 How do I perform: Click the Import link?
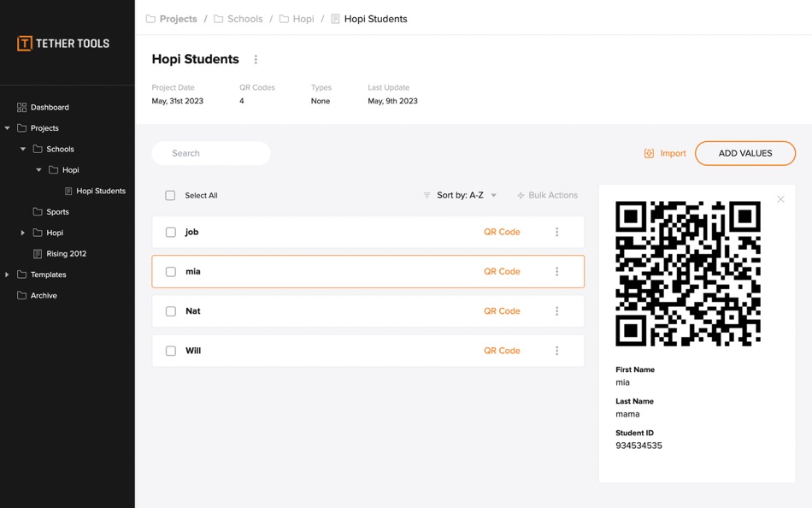[x=673, y=153]
